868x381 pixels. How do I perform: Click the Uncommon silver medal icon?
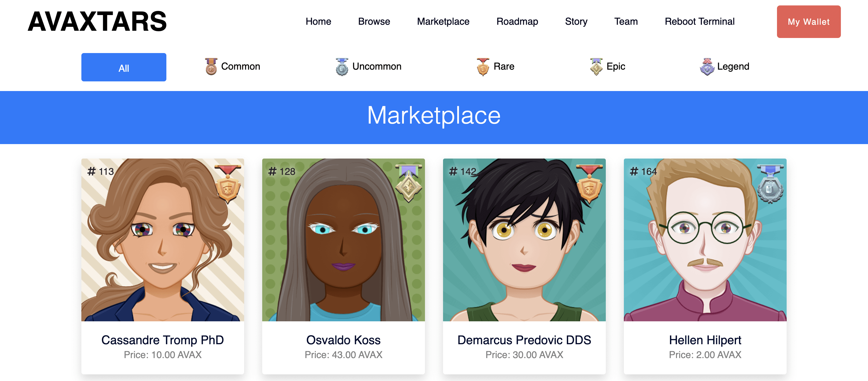click(x=342, y=66)
